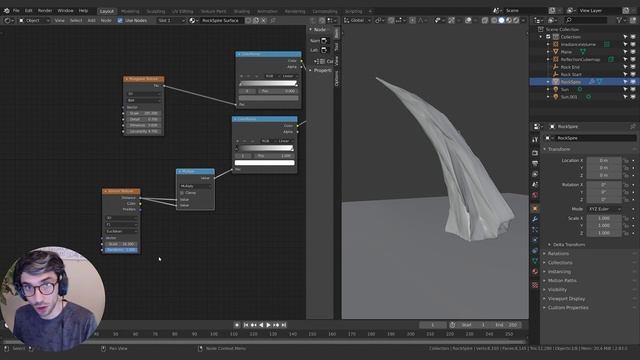640x360 pixels.
Task: Click the timeline auto-keying record button
Action: (x=237, y=325)
